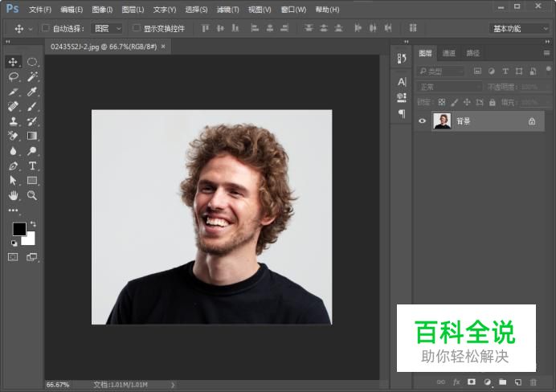Screen dimensions: 556x392
Task: Select the Horizontal Type tool
Action: click(32, 165)
